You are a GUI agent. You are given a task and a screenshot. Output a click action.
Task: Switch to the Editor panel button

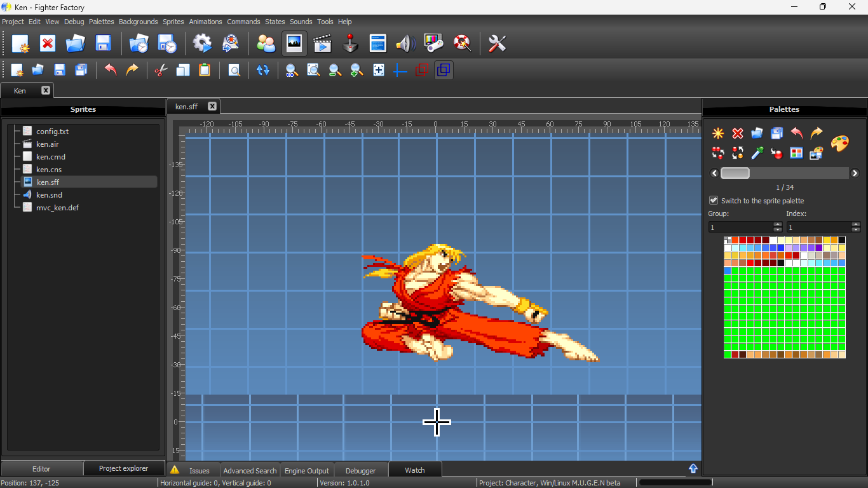click(x=41, y=469)
